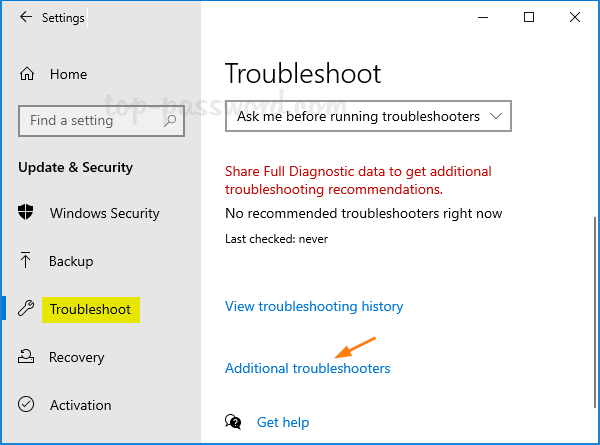Click the Home icon in sidebar
Viewport: 600px width, 445px height.
[x=27, y=74]
